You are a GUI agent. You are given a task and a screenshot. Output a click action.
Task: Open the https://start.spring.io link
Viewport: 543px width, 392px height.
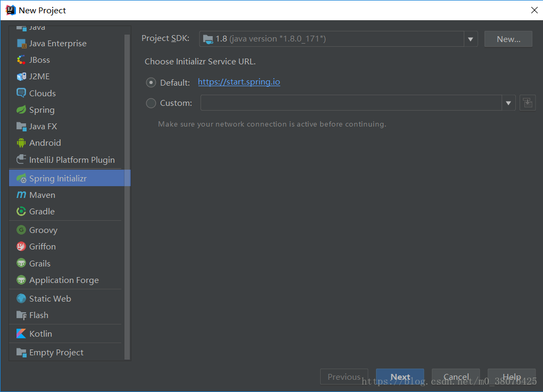pyautogui.click(x=239, y=82)
